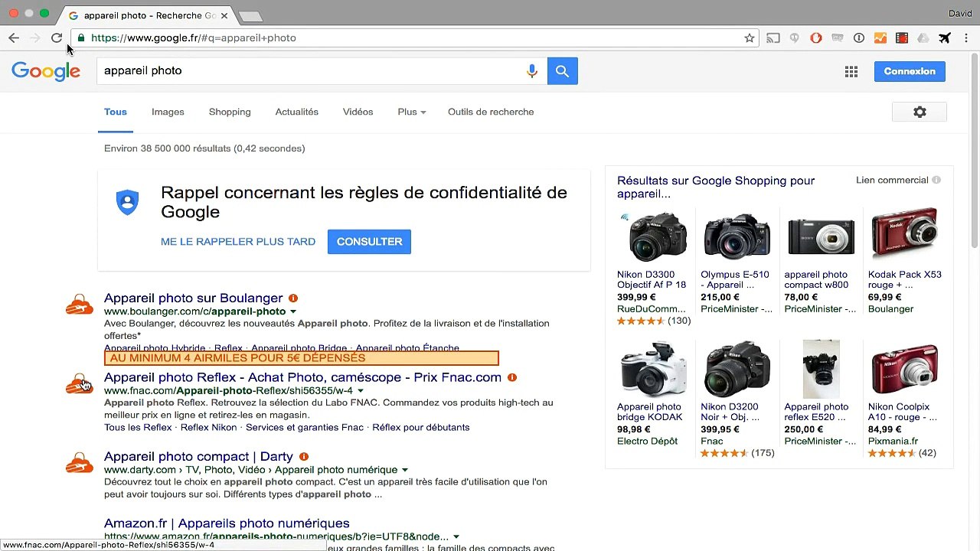Click the Airmiles icon next to Darty result

(x=80, y=463)
